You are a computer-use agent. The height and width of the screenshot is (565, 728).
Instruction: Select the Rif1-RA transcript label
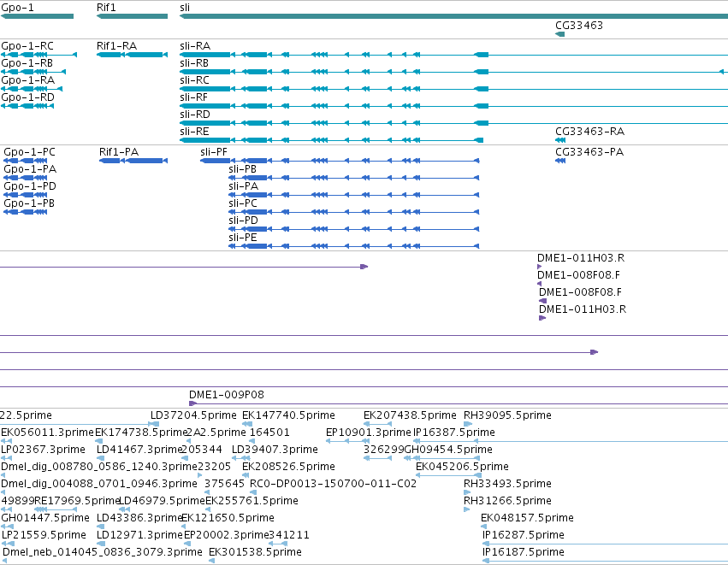(x=116, y=46)
